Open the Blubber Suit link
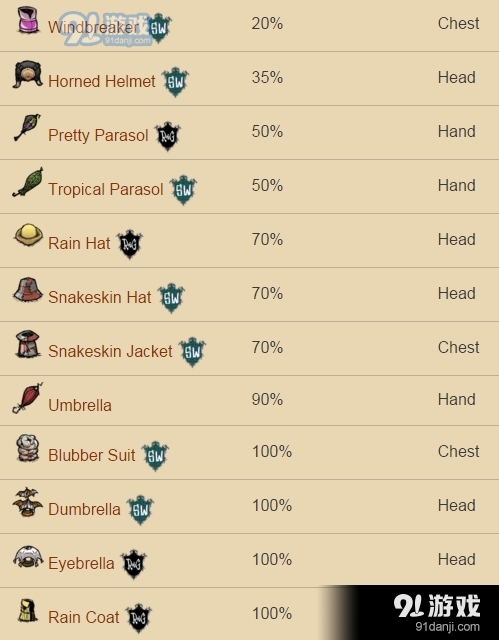Image resolution: width=499 pixels, height=640 pixels. (91, 455)
